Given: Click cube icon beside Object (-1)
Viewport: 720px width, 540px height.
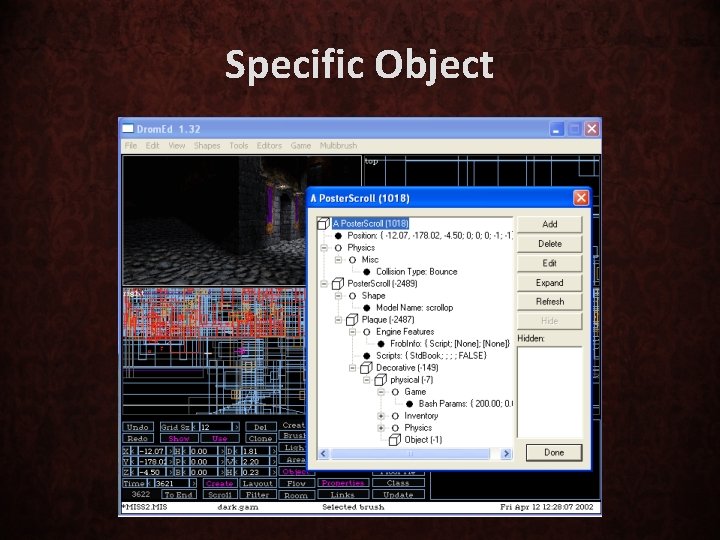Looking at the screenshot, I should pos(395,440).
